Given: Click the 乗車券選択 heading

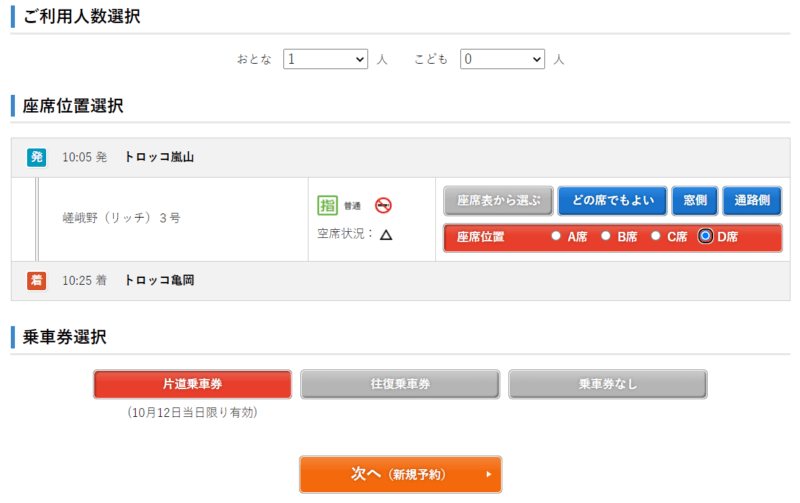Looking at the screenshot, I should 65,337.
